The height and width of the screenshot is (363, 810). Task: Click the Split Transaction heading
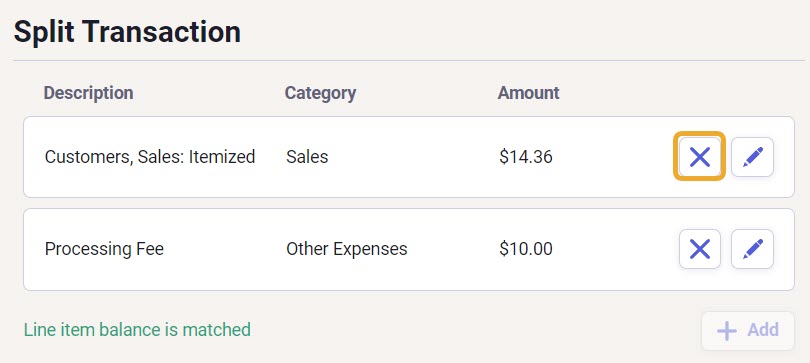(128, 31)
